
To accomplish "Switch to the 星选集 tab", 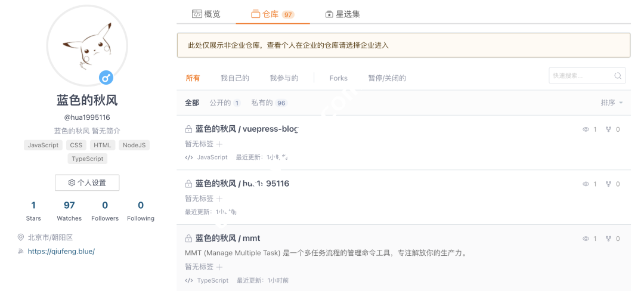I will tap(342, 14).
